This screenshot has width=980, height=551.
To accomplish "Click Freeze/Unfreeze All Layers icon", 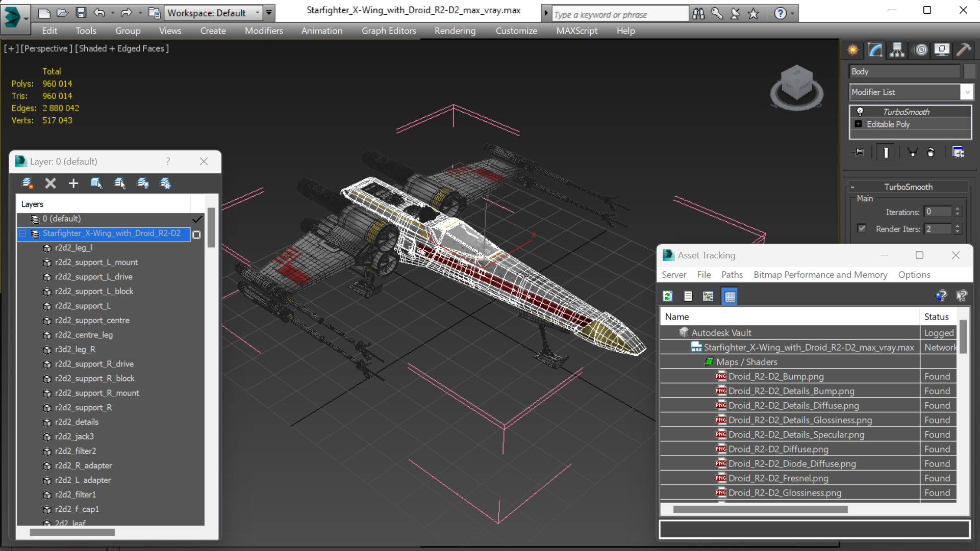I will tap(166, 183).
